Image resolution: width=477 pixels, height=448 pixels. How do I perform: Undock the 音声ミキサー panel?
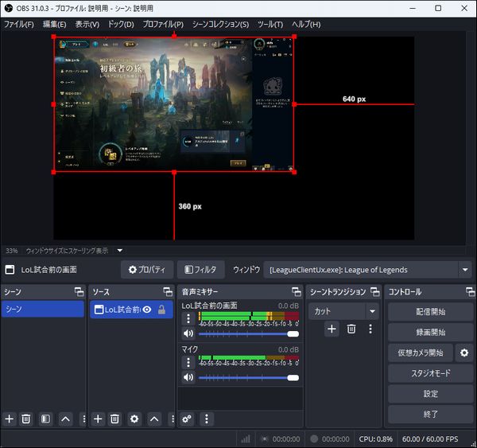tap(297, 292)
